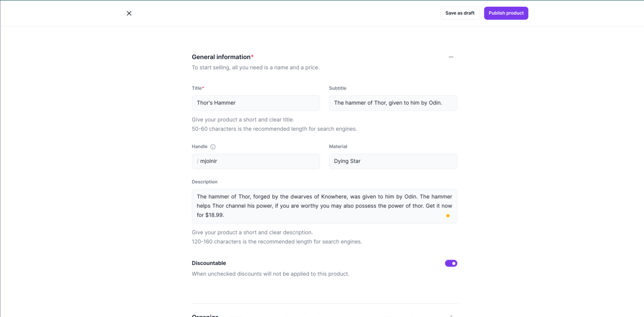Click the General information heading
This screenshot has height=317, width=644.
click(221, 57)
